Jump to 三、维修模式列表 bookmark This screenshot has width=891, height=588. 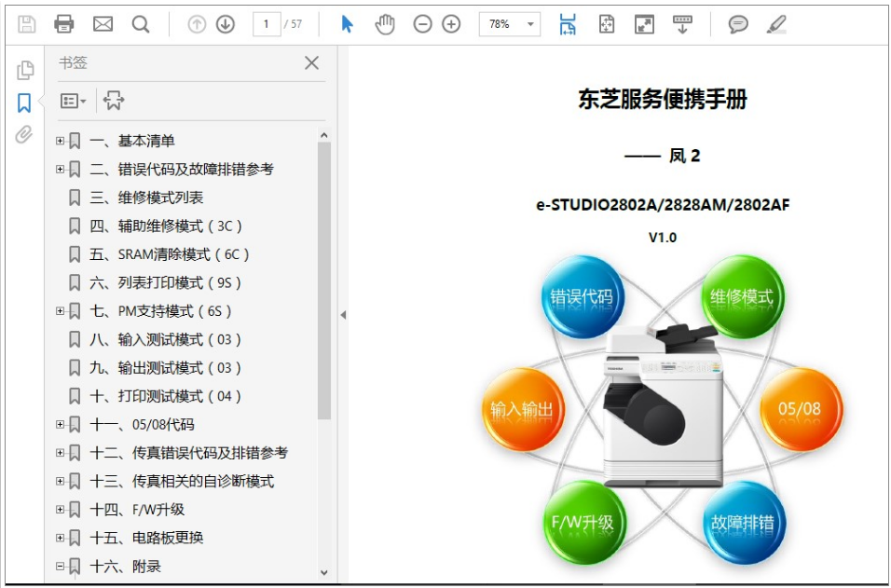146,198
